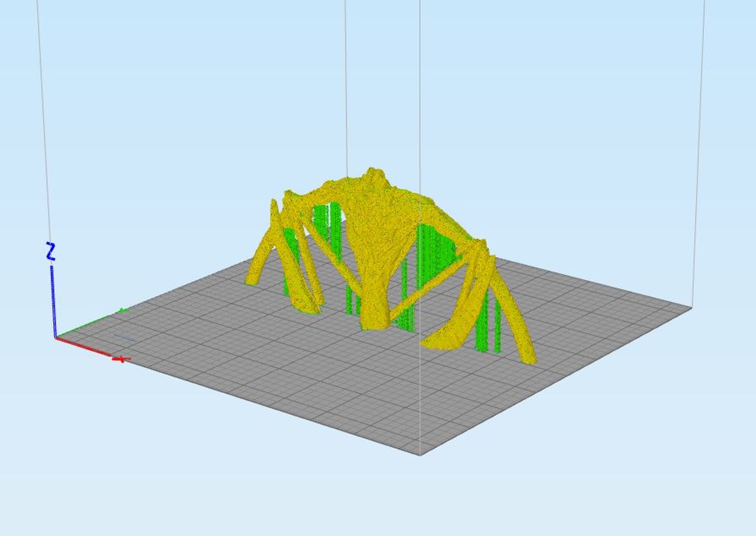Click the front corner of the gray build plate

pos(420,454)
